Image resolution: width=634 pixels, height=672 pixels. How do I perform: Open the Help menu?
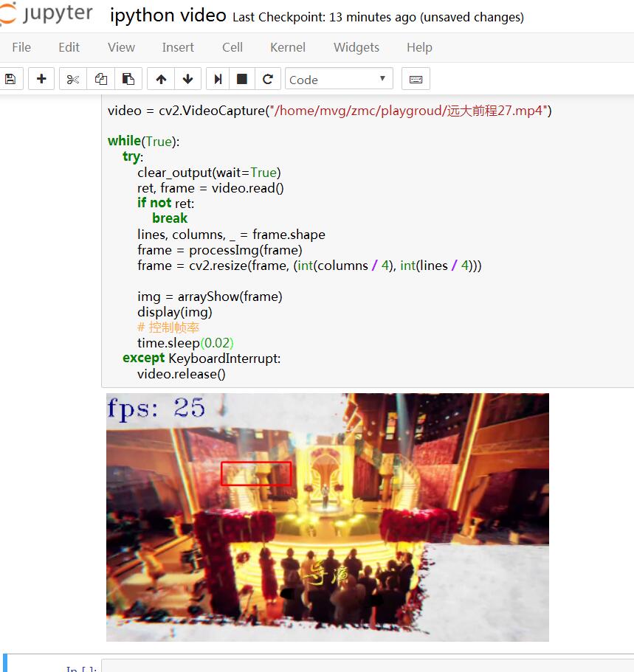(418, 47)
